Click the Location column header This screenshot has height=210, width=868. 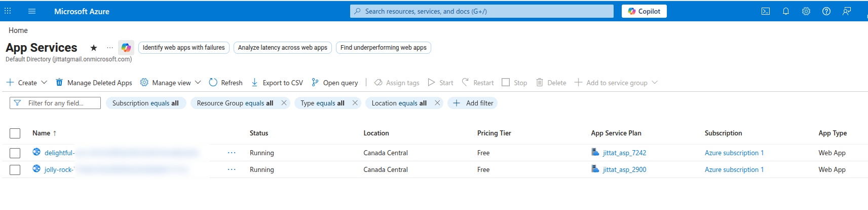(x=376, y=133)
